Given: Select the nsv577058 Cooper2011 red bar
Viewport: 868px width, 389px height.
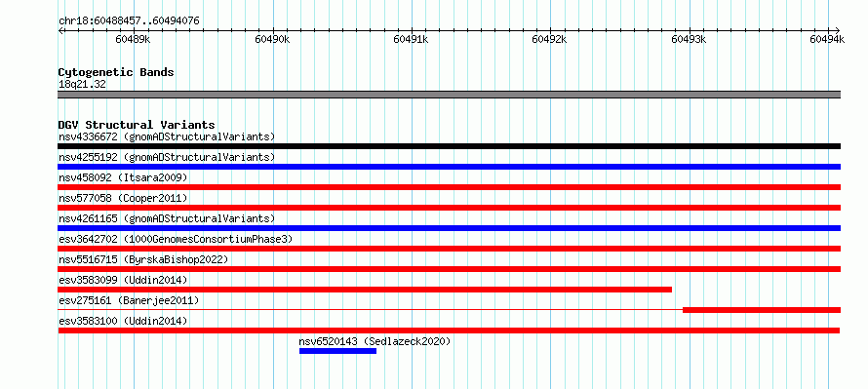Looking at the screenshot, I should [x=449, y=208].
